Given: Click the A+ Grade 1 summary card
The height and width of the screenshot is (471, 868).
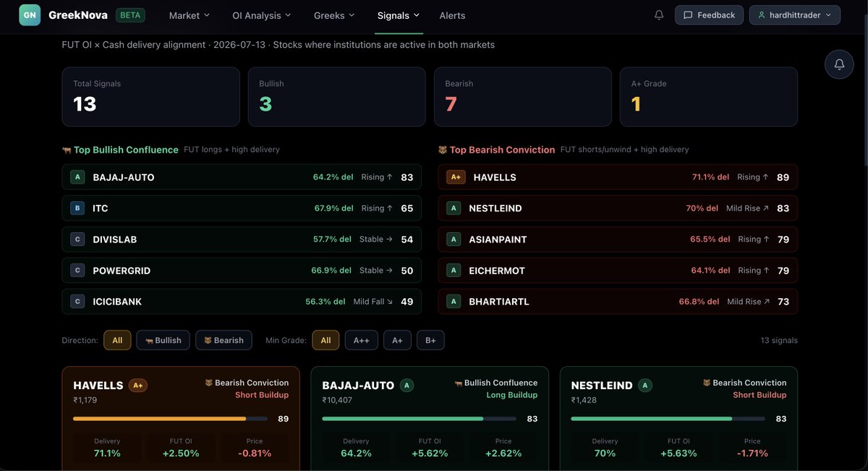Looking at the screenshot, I should pos(709,97).
